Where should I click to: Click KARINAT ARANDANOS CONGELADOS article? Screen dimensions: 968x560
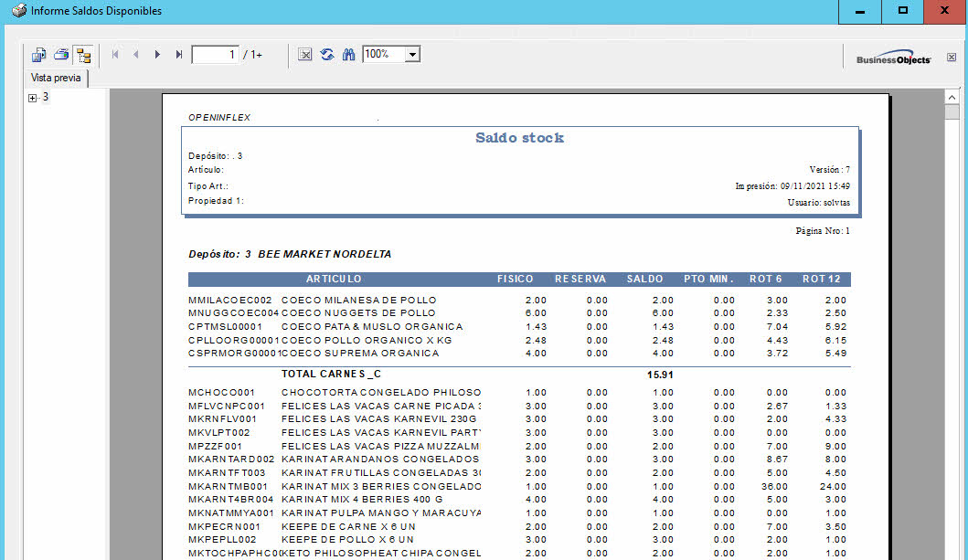[x=380, y=460]
